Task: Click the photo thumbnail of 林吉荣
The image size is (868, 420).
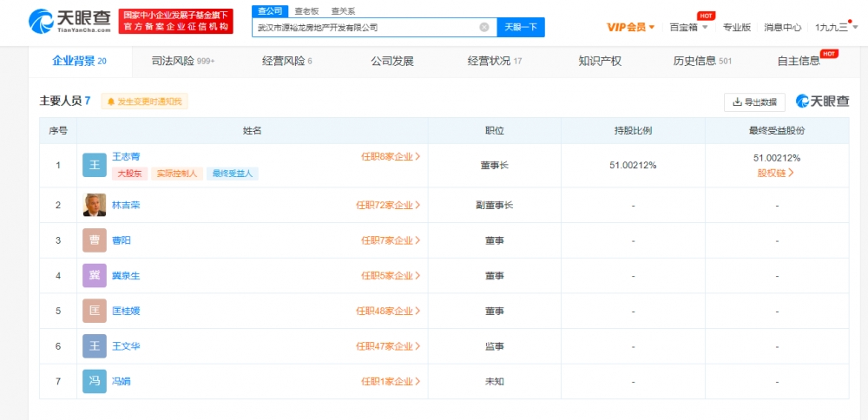Action: click(x=94, y=206)
